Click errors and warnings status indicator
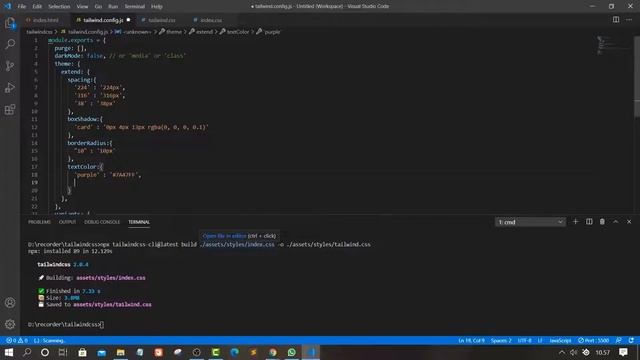 [17, 340]
